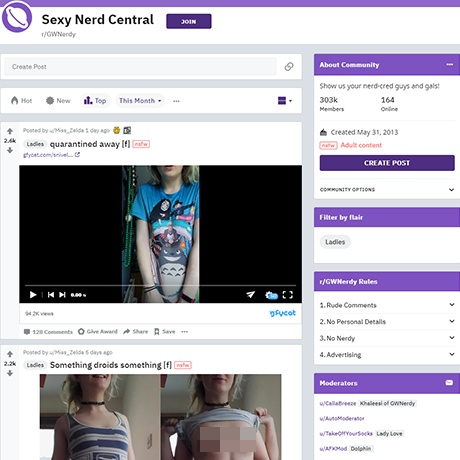Downvote the 'quarantined away' post
Viewport: 460px width, 460px height.
pyautogui.click(x=10, y=150)
